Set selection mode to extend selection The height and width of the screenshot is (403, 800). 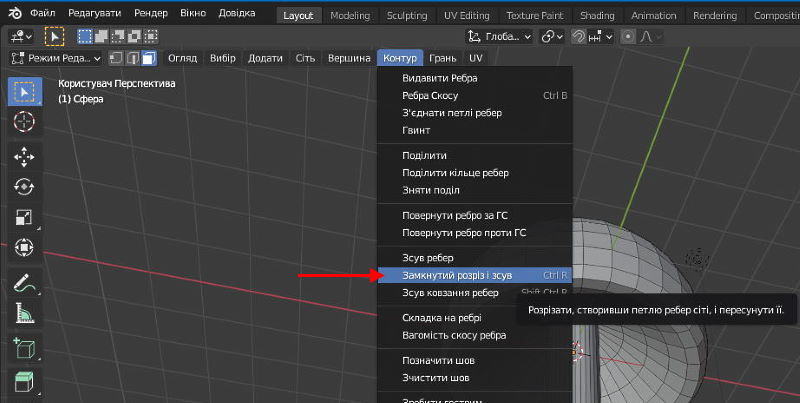[x=102, y=36]
